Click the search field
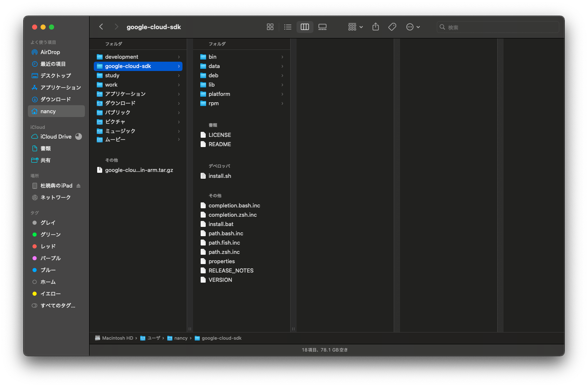Image resolution: width=588 pixels, height=387 pixels. [498, 27]
